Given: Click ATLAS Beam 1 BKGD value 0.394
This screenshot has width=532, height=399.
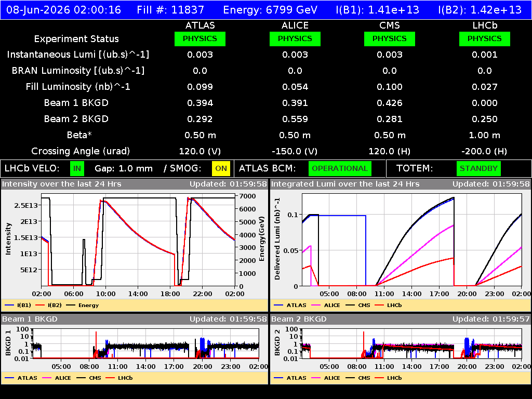Looking at the screenshot, I should (x=200, y=103).
